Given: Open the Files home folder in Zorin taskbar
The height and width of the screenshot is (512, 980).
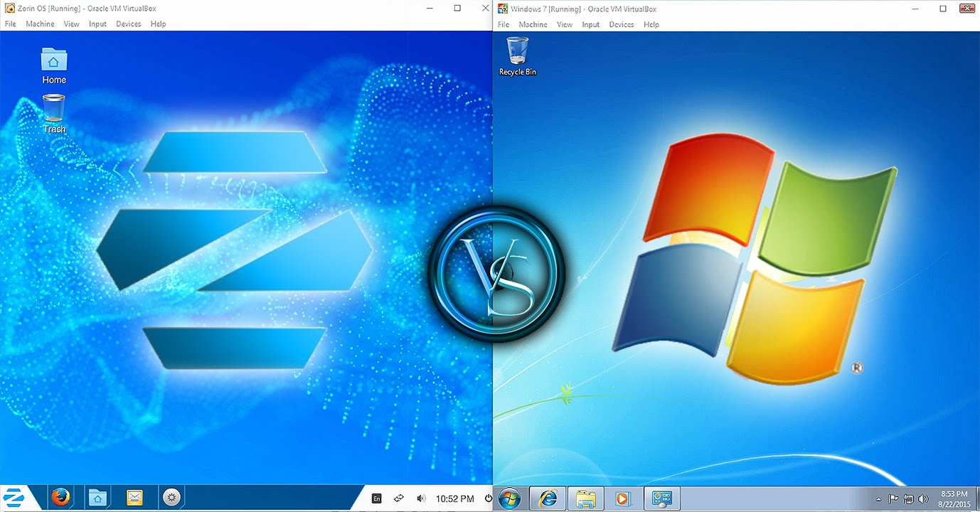Looking at the screenshot, I should click(97, 497).
